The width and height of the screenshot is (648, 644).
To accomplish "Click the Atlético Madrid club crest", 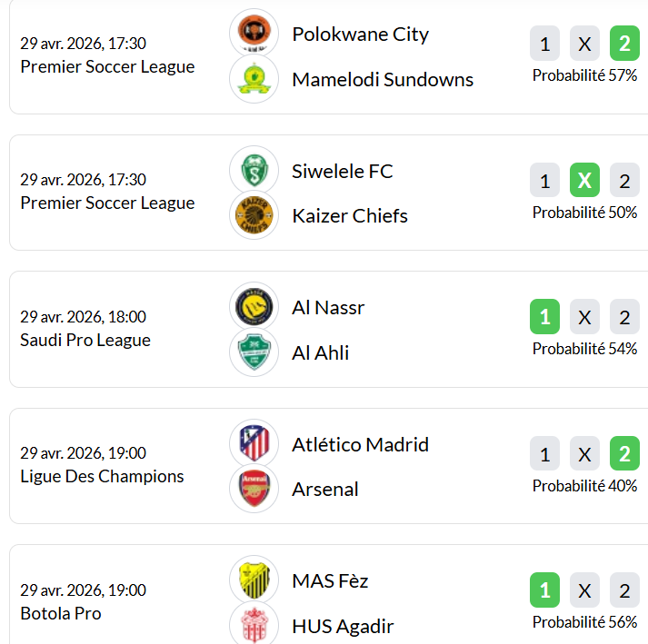I will [254, 444].
